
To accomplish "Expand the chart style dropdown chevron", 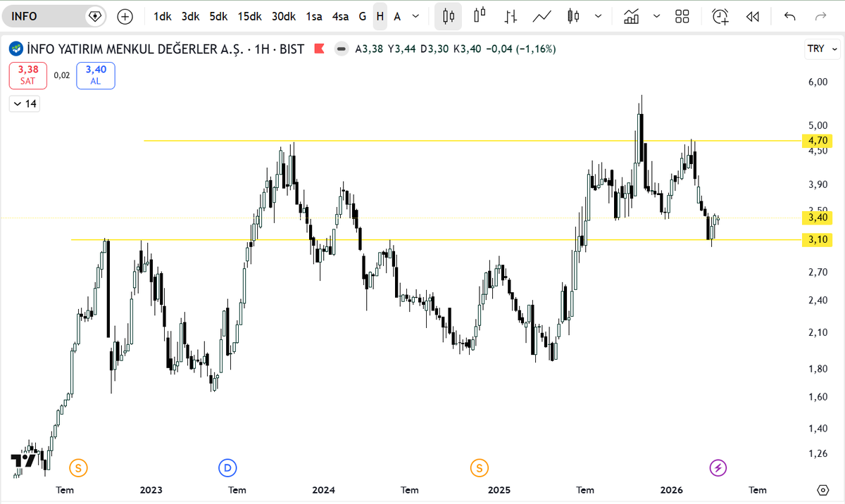I will coord(599,16).
